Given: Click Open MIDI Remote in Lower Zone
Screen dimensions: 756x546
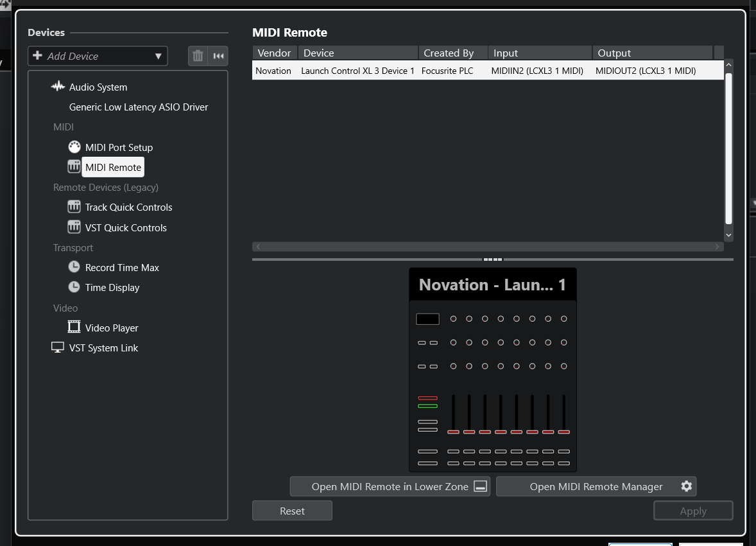Looking at the screenshot, I should click(390, 487).
